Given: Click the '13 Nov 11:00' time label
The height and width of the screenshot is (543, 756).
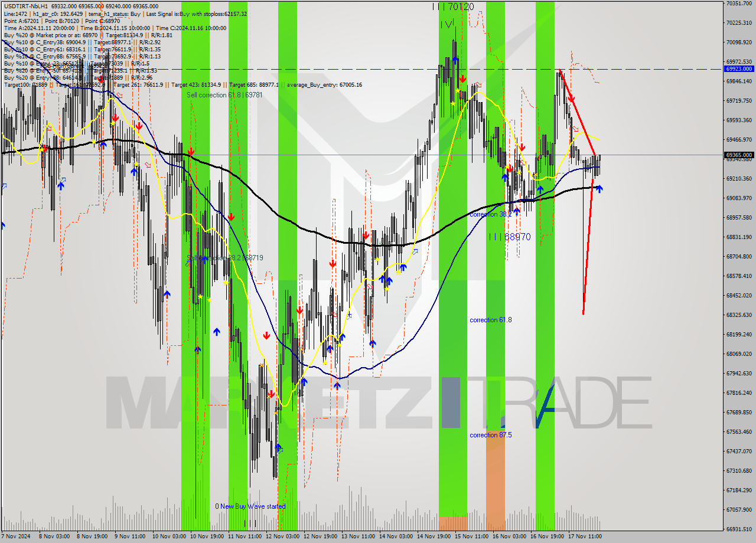Looking at the screenshot, I should [357, 537].
